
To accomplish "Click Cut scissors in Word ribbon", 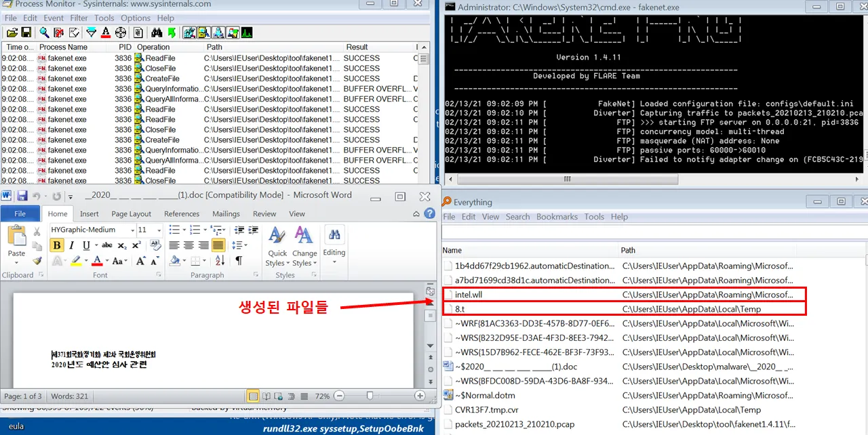I will [37, 231].
